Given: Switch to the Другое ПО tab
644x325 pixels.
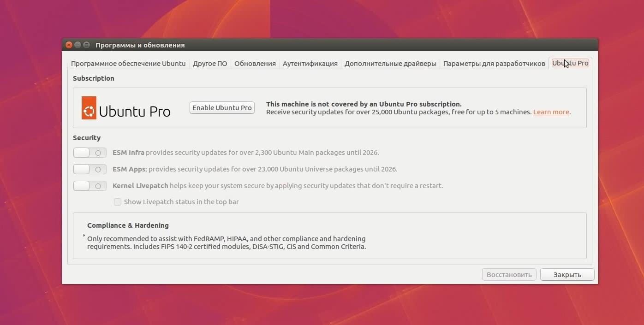Looking at the screenshot, I should point(210,64).
